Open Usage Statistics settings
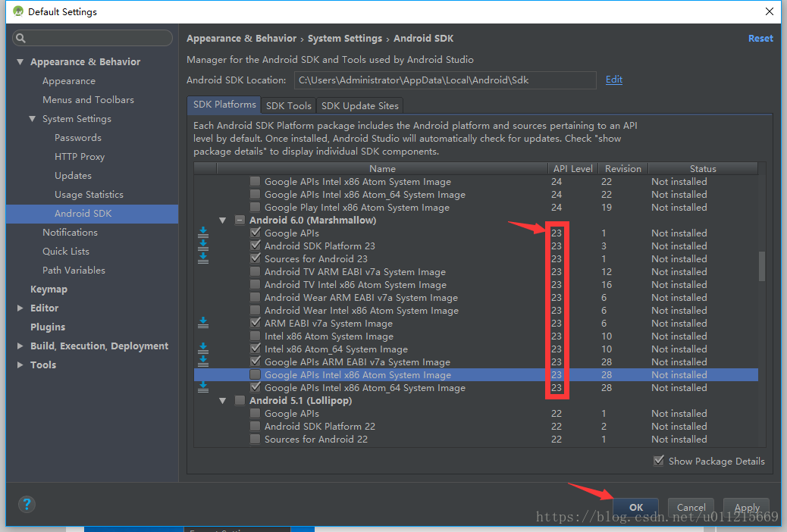The image size is (787, 532). 89,194
